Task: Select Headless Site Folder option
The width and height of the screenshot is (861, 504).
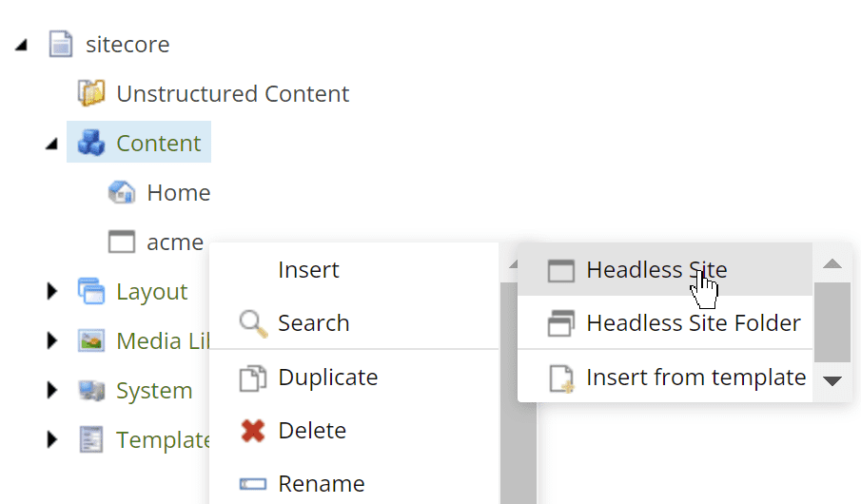Action: pos(693,323)
